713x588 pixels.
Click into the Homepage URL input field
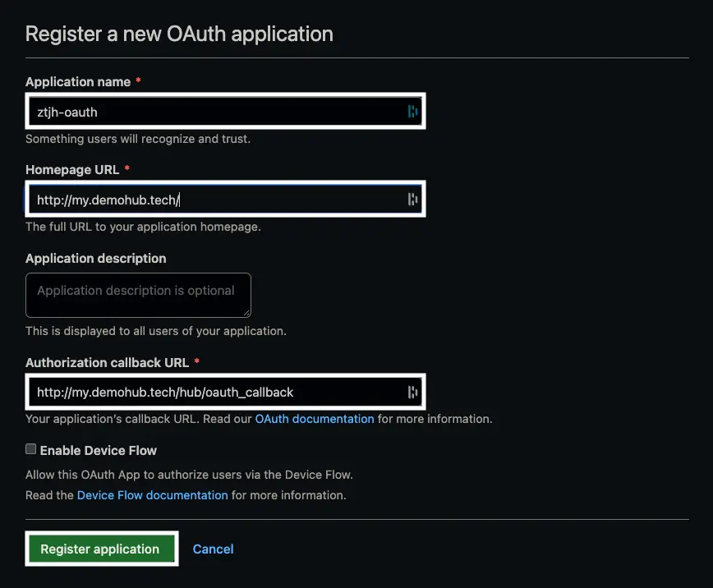226,200
